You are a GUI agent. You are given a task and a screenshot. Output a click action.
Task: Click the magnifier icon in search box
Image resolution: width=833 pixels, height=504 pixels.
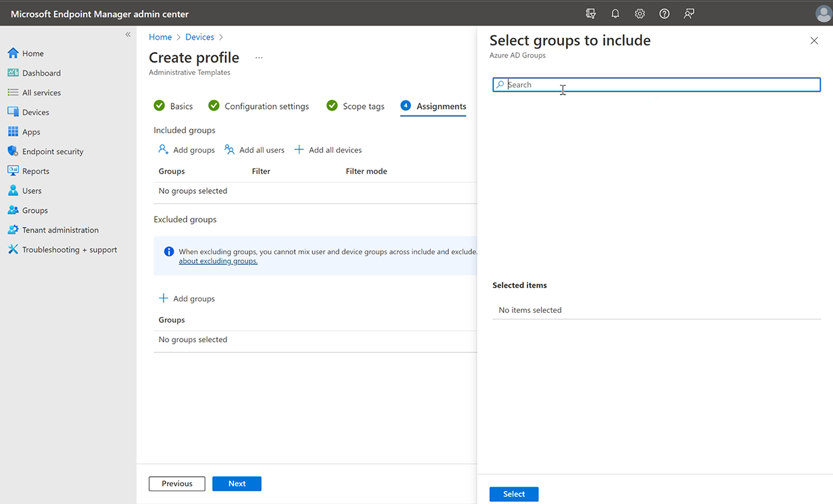coord(500,84)
